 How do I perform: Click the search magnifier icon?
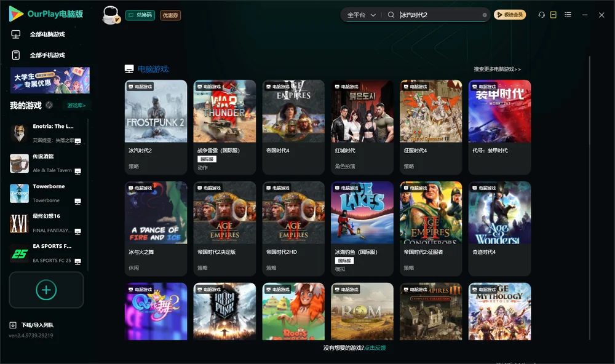click(391, 15)
